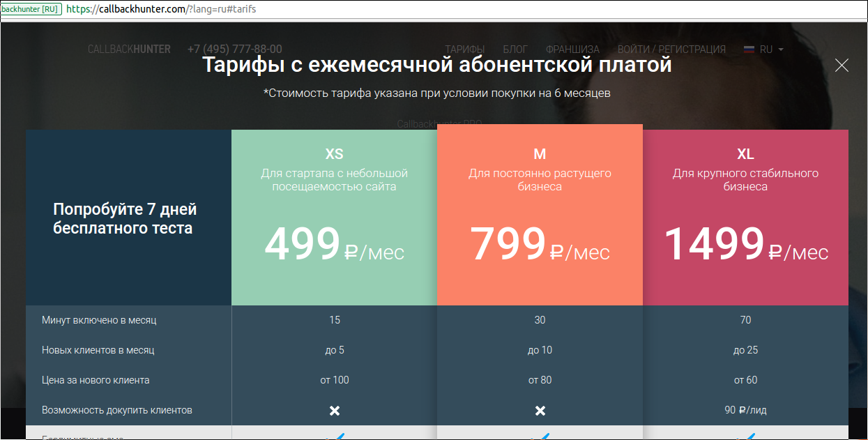Viewport: 868px width, 440px height.
Task: Click 'до 10' in the M column
Action: [540, 350]
